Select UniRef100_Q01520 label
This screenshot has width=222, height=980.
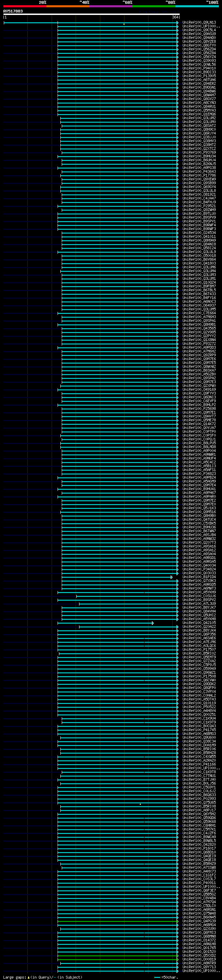[199, 951]
